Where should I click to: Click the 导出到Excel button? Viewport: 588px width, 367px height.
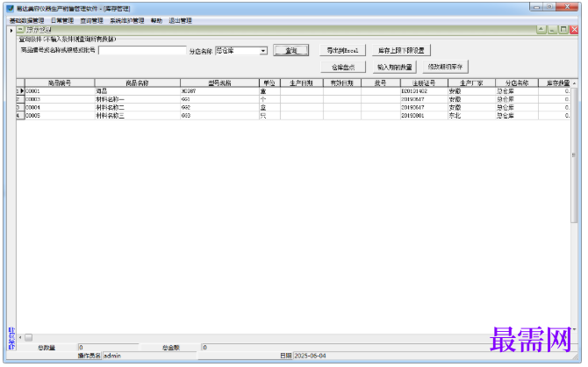[342, 50]
